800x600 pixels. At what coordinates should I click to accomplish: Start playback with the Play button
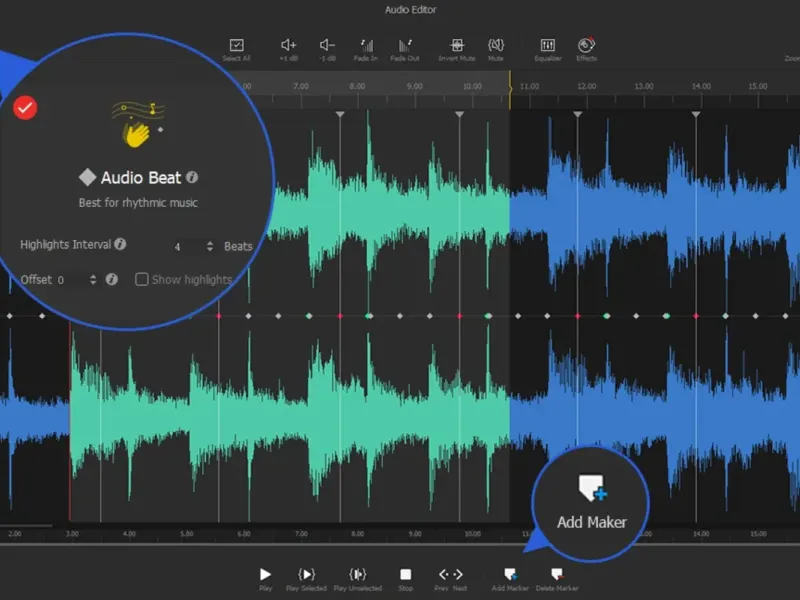coord(265,574)
